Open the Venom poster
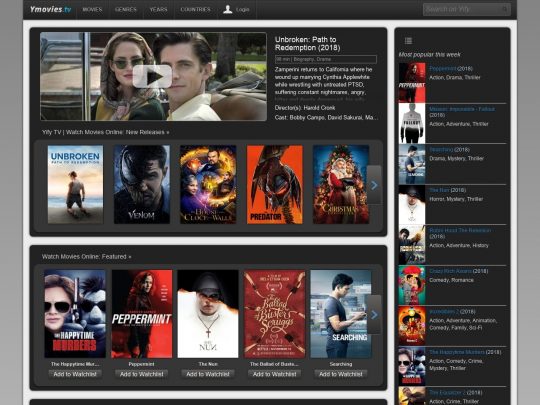Screen dimensions: 540x405 coord(142,185)
